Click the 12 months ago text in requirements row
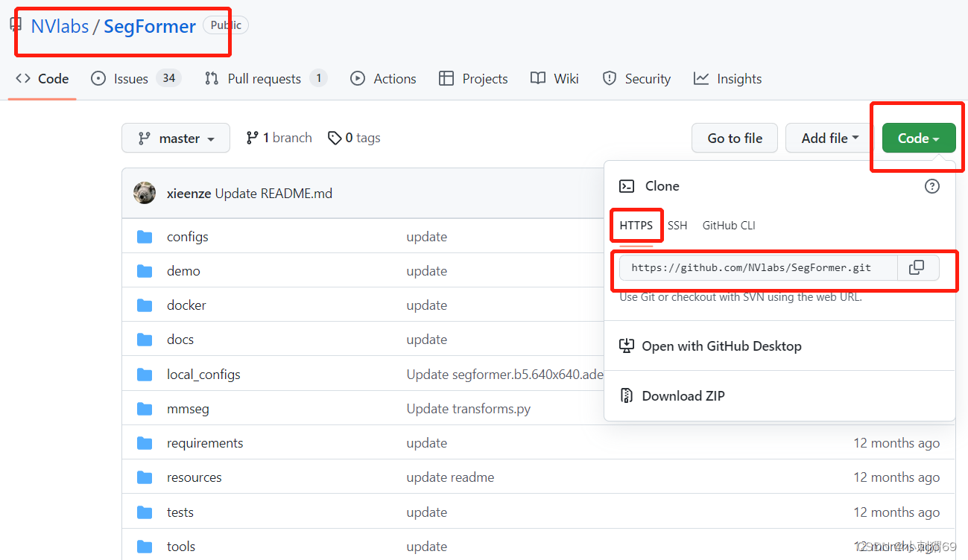 896,443
